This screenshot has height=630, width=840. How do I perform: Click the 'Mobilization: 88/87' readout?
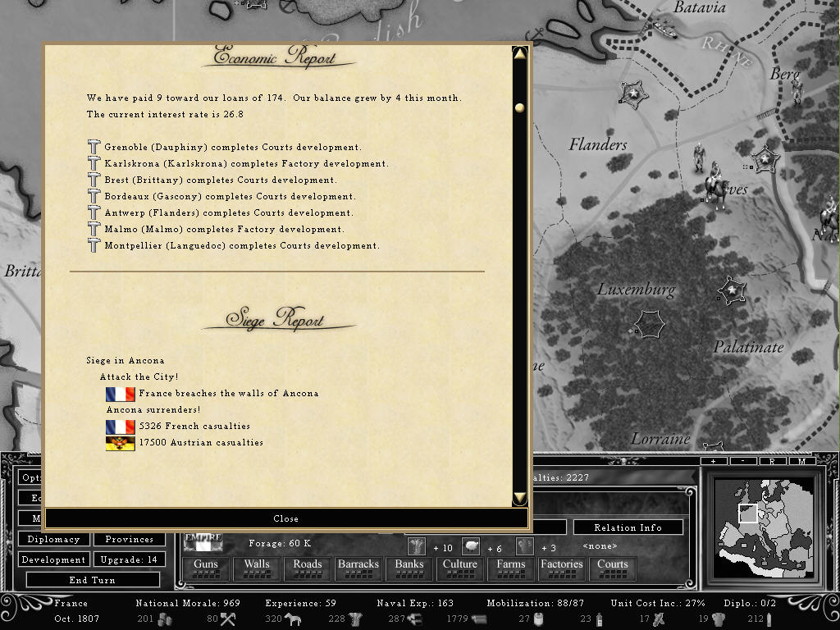pyautogui.click(x=535, y=603)
